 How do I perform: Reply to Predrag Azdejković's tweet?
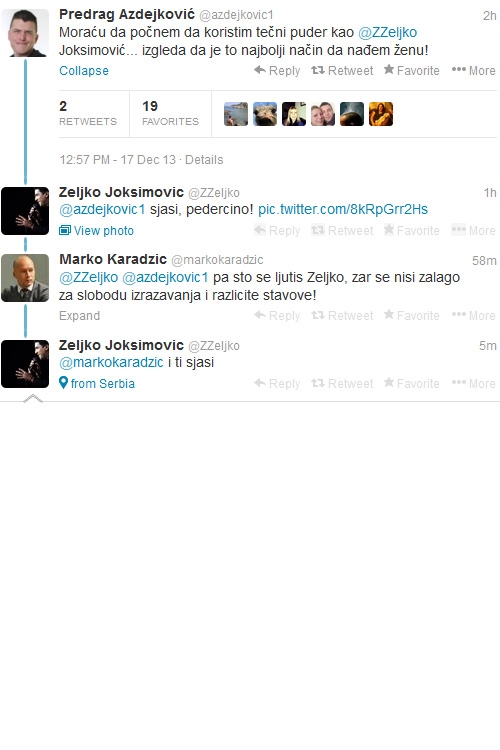point(277,71)
